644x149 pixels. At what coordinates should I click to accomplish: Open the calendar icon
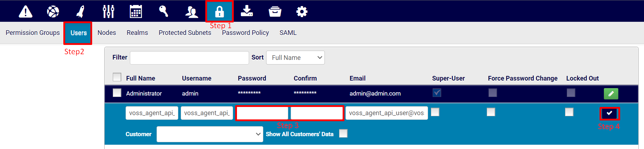136,11
